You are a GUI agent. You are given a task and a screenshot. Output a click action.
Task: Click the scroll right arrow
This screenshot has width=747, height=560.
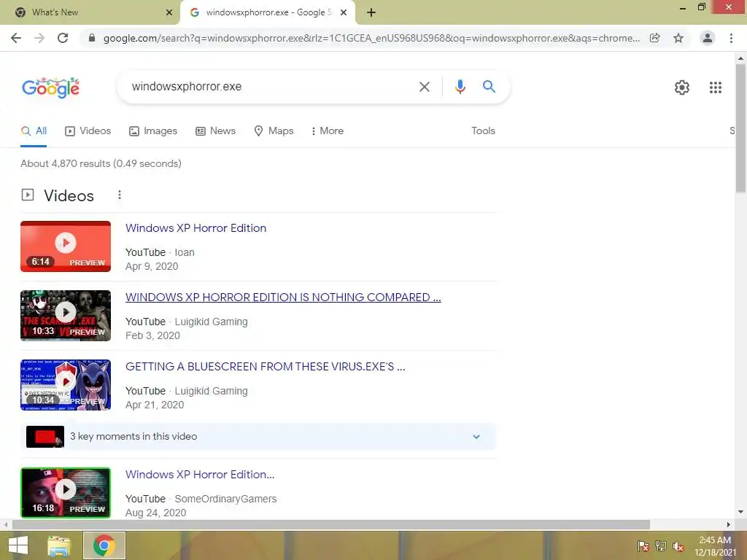(x=729, y=525)
